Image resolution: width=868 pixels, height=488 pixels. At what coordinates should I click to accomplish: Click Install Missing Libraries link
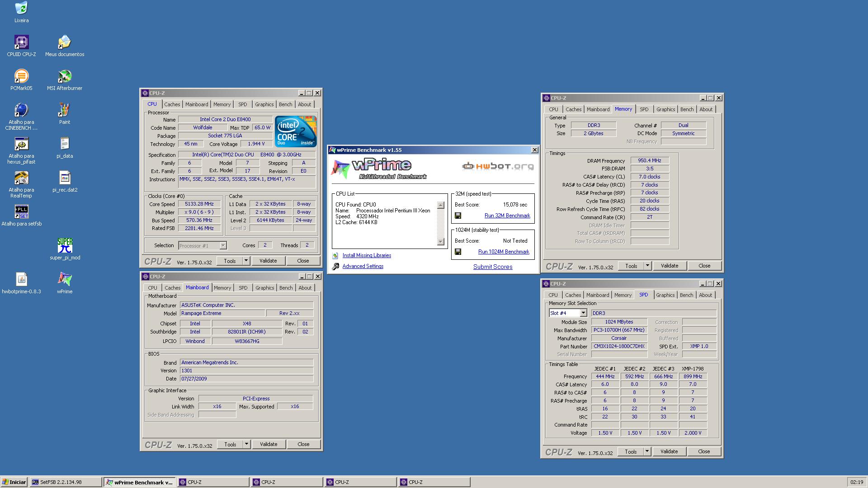pos(367,256)
